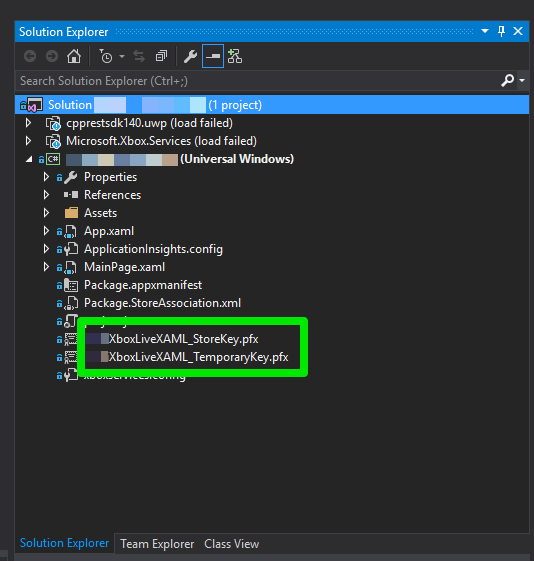This screenshot has height=561, width=534.
Task: Expand Microsoft.Xbox.Services project node
Action: point(28,141)
